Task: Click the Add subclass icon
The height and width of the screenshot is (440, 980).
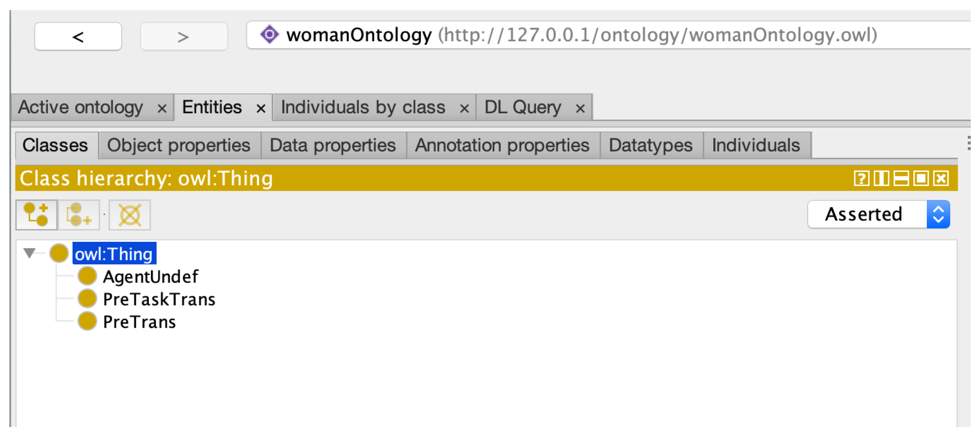Action: pos(36,215)
